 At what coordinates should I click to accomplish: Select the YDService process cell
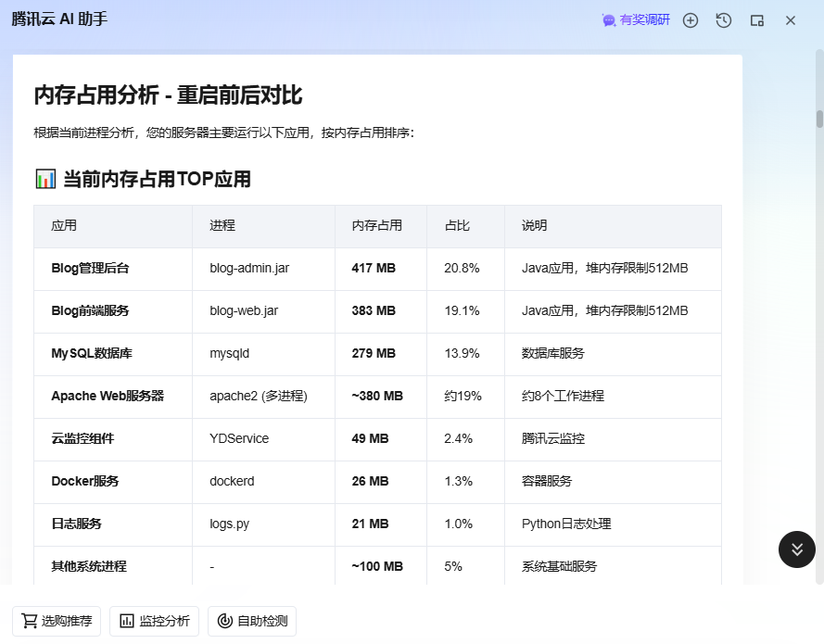click(x=239, y=439)
